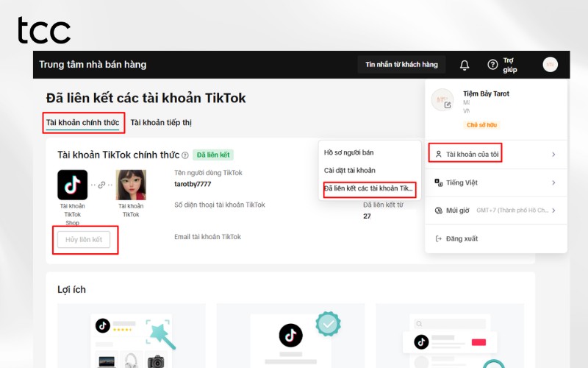Image resolution: width=588 pixels, height=368 pixels.
Task: Click the TikTok Shop logo icon
Action: click(x=72, y=185)
